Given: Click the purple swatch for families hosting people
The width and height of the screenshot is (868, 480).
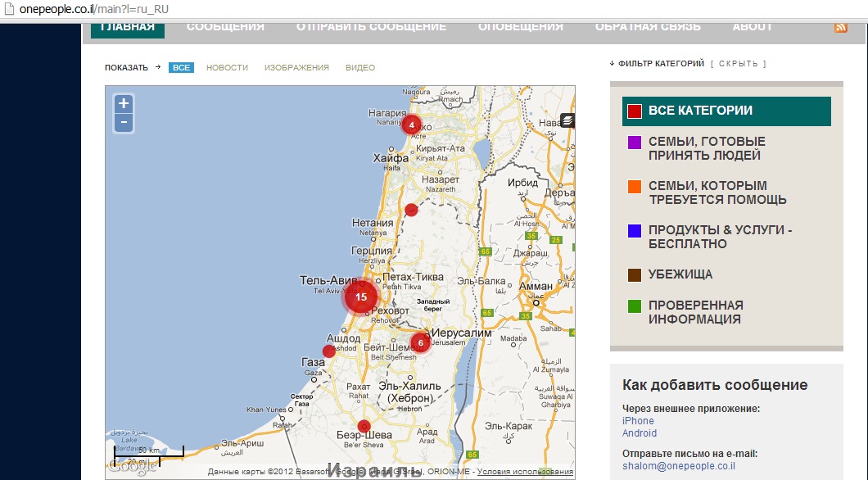Looking at the screenshot, I should point(634,143).
